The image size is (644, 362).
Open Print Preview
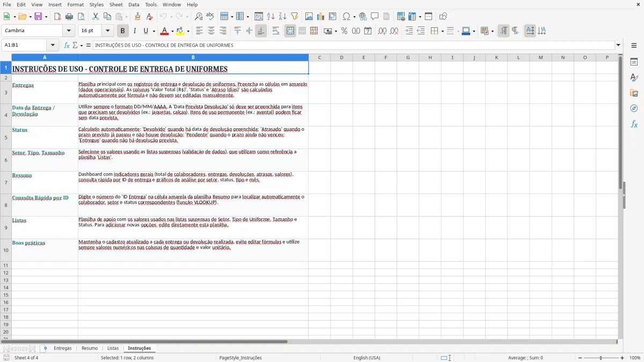80,17
